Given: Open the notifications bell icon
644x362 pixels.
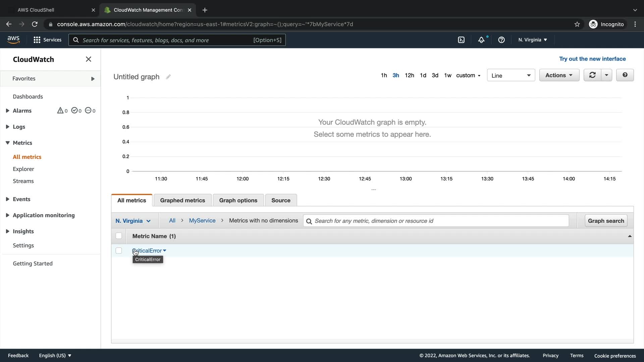Looking at the screenshot, I should (x=481, y=40).
